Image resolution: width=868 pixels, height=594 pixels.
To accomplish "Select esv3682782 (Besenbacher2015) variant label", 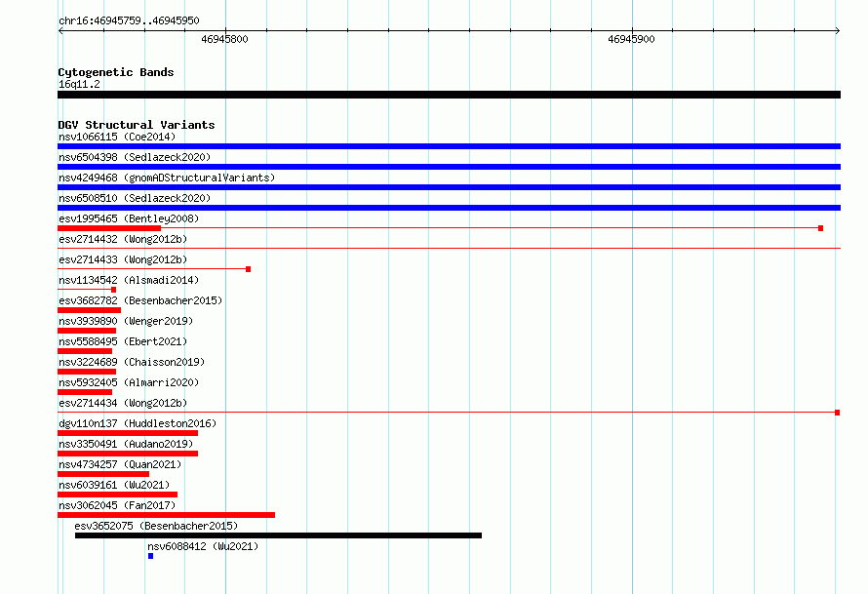I will 140,300.
